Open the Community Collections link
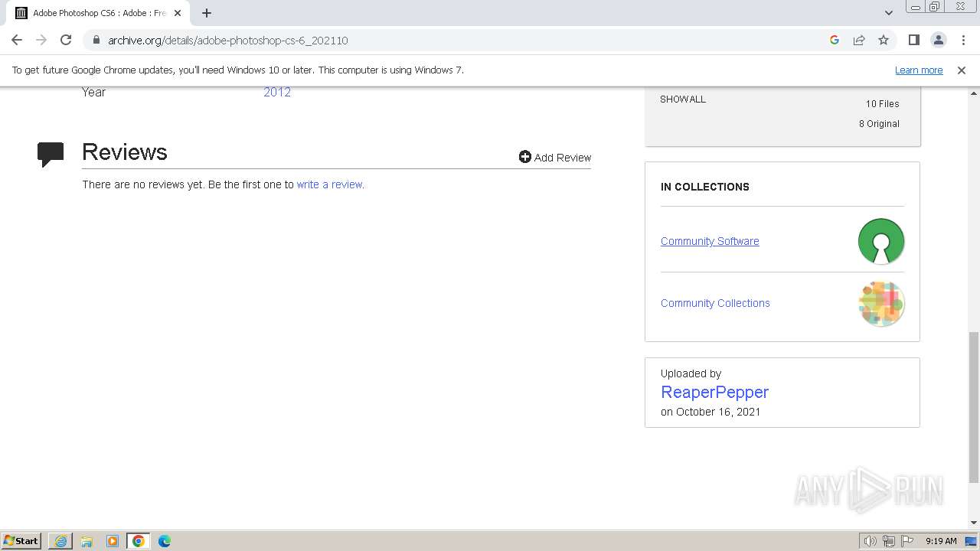 tap(715, 303)
